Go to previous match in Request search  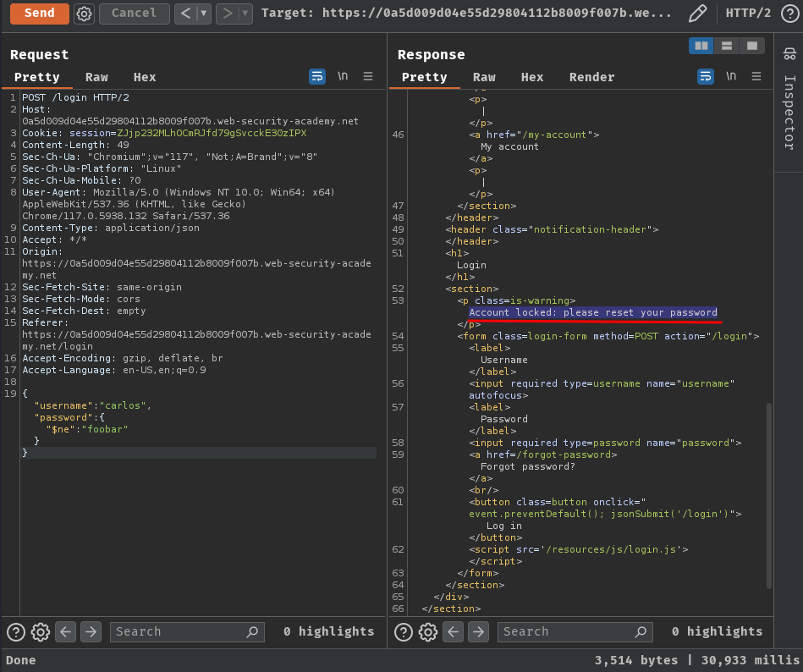(x=65, y=632)
